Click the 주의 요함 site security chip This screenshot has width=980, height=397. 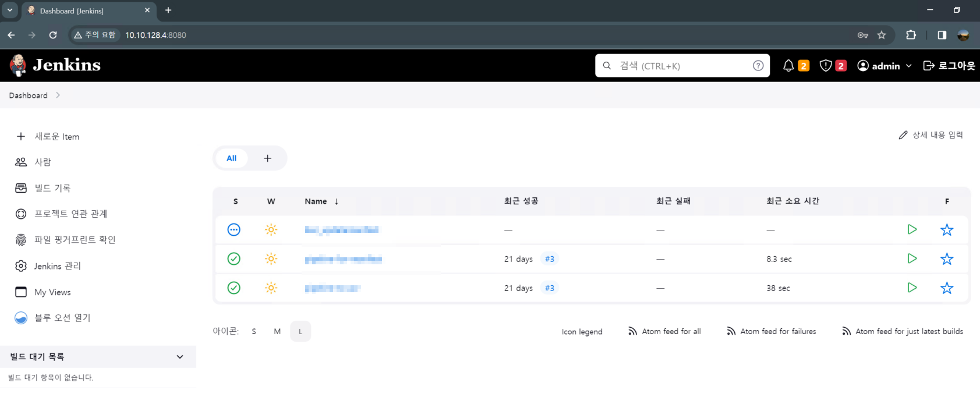(x=95, y=35)
